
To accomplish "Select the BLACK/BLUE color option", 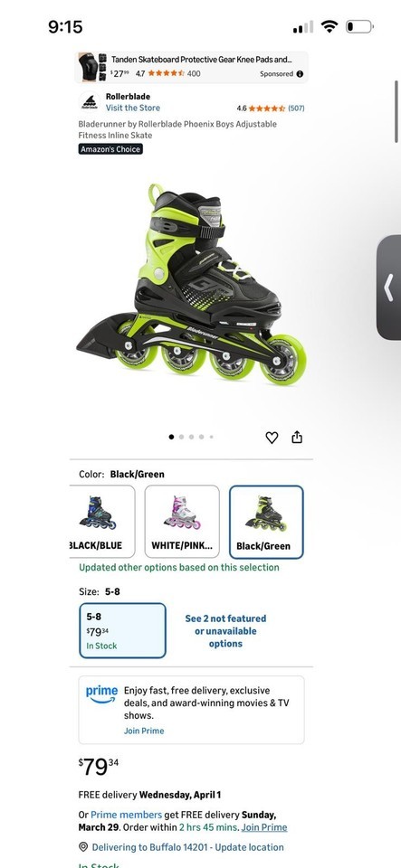I will pyautogui.click(x=102, y=522).
